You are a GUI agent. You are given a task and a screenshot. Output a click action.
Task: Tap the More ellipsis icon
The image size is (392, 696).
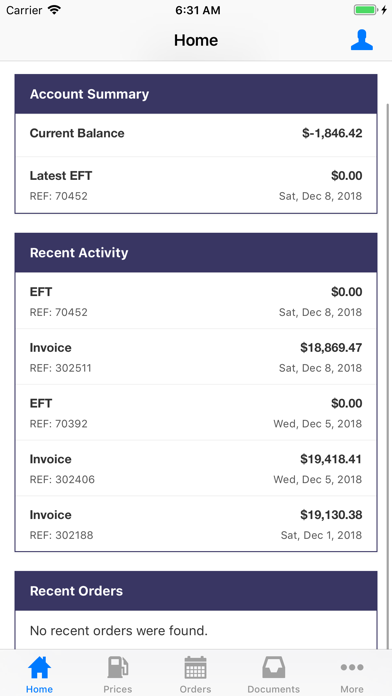coord(352,667)
